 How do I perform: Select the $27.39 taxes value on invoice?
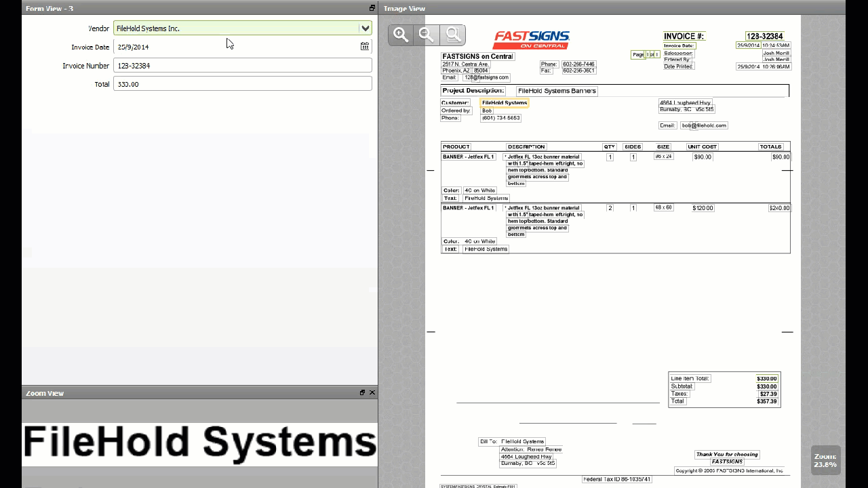[768, 394]
